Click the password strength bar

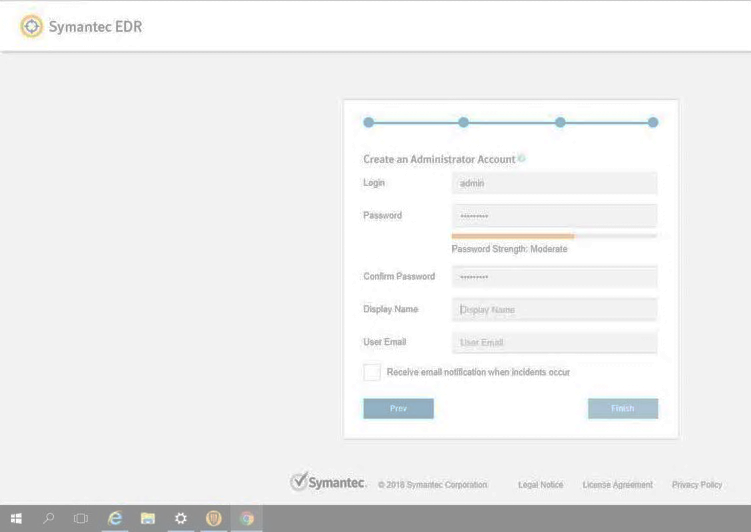(x=554, y=236)
